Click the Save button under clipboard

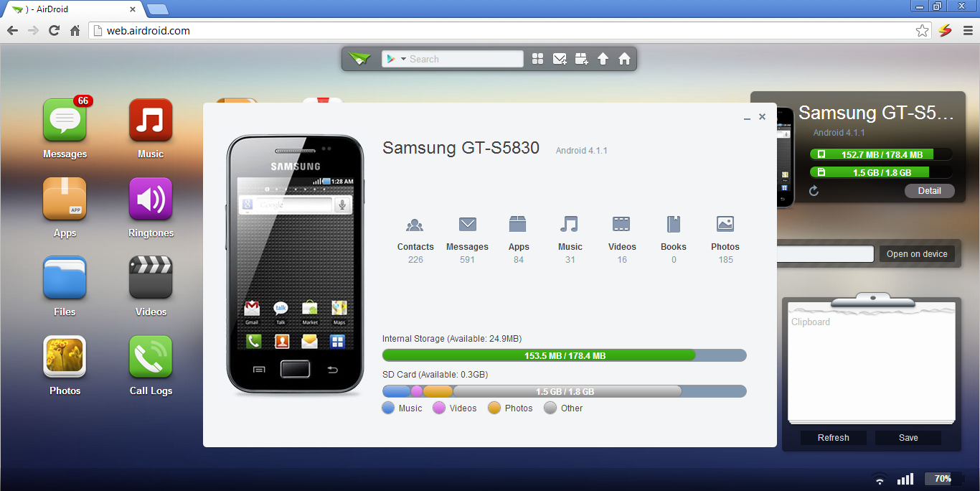(908, 438)
